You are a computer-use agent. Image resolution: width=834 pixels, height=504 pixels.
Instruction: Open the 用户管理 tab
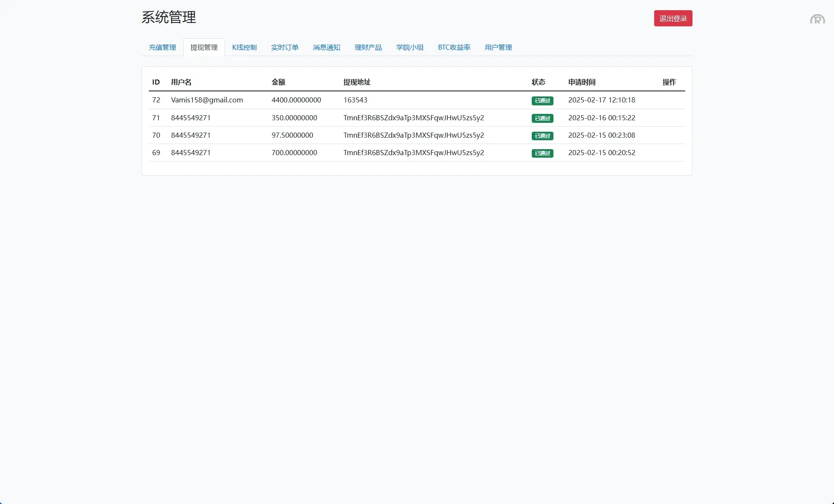click(498, 47)
